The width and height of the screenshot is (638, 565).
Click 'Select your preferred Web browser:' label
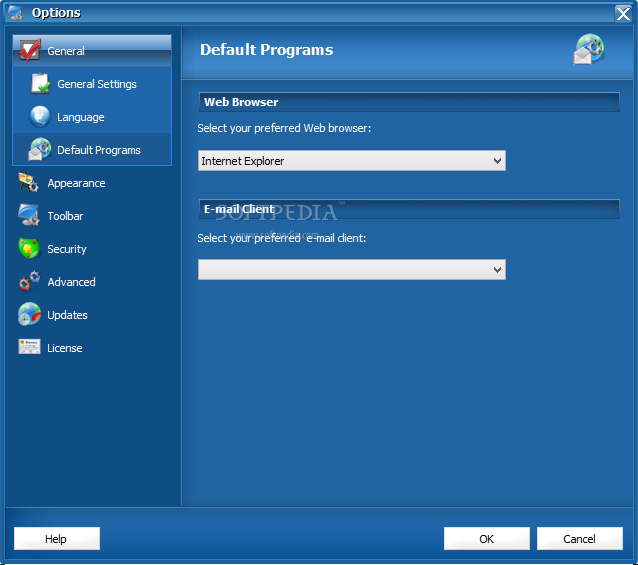[x=284, y=128]
